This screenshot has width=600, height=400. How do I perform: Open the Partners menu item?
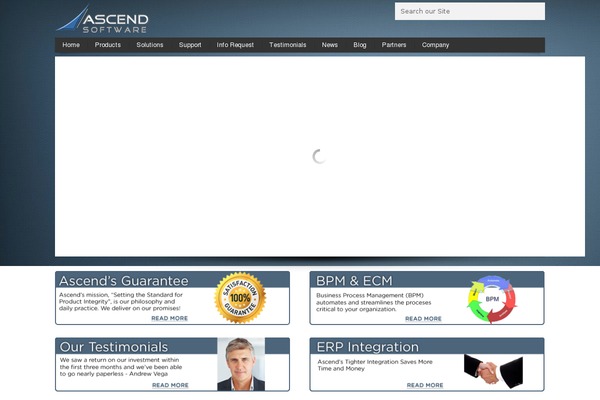[x=394, y=45]
